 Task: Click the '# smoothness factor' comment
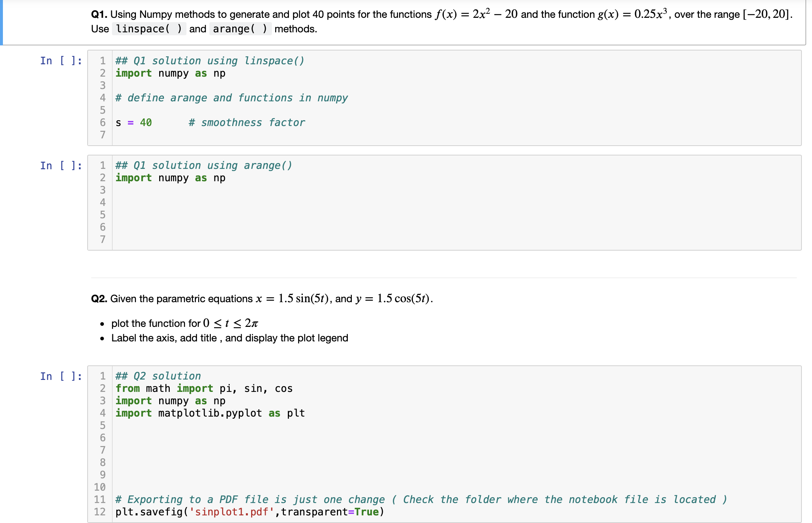[246, 122]
